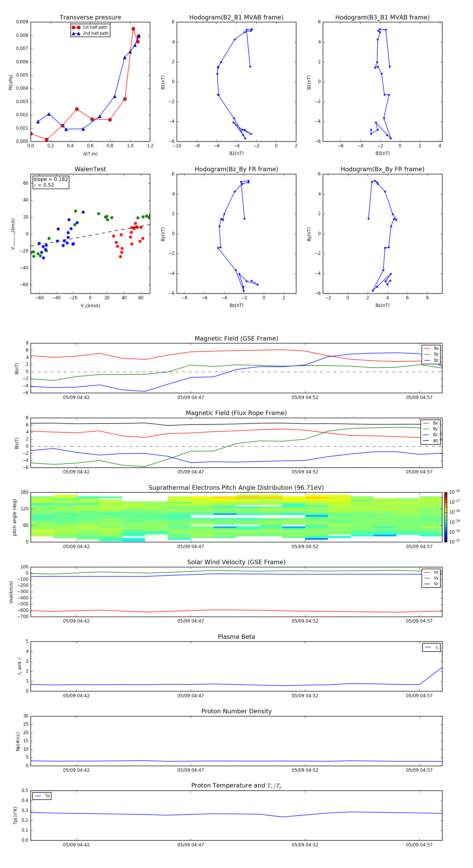Click the 'Hodogram(B3_B1 MVAB frame)' title
The width and height of the screenshot is (473, 868).
tap(382, 18)
